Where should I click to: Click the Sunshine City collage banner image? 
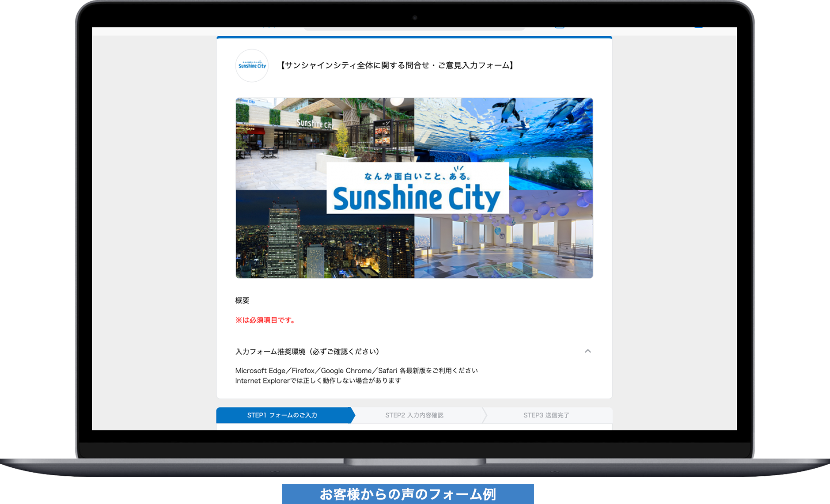(x=414, y=188)
